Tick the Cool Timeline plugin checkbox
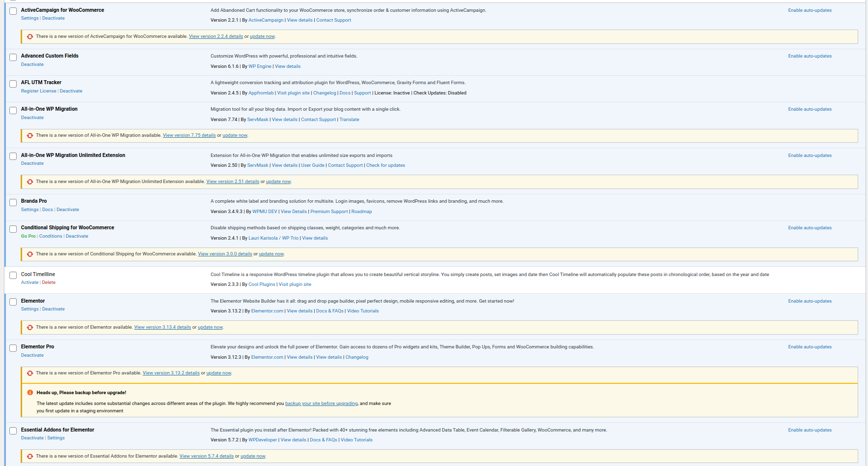This screenshot has width=868, height=466. [x=13, y=276]
